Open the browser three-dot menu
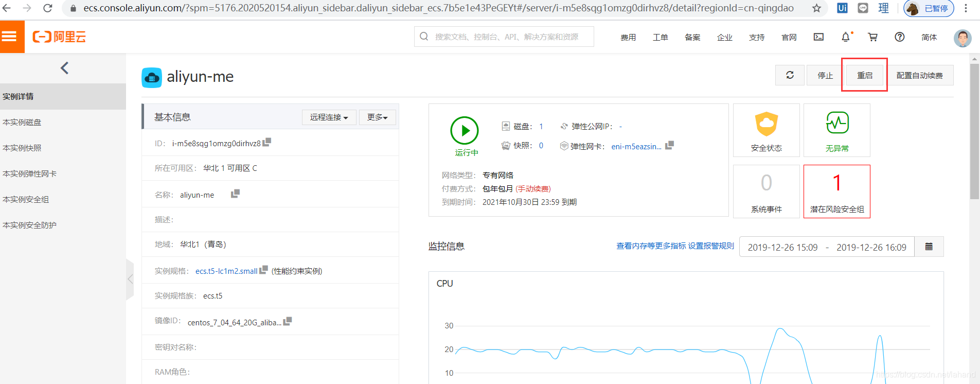This screenshot has width=980, height=384. pyautogui.click(x=966, y=8)
